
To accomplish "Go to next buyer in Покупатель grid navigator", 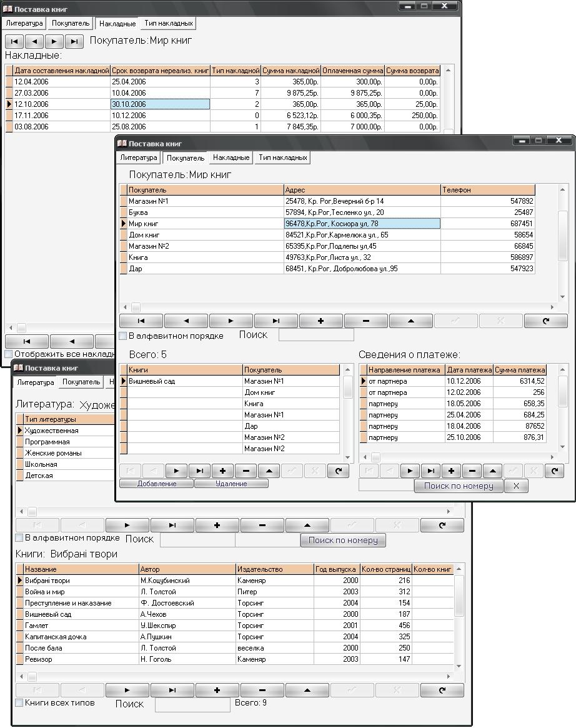I will pos(231,321).
